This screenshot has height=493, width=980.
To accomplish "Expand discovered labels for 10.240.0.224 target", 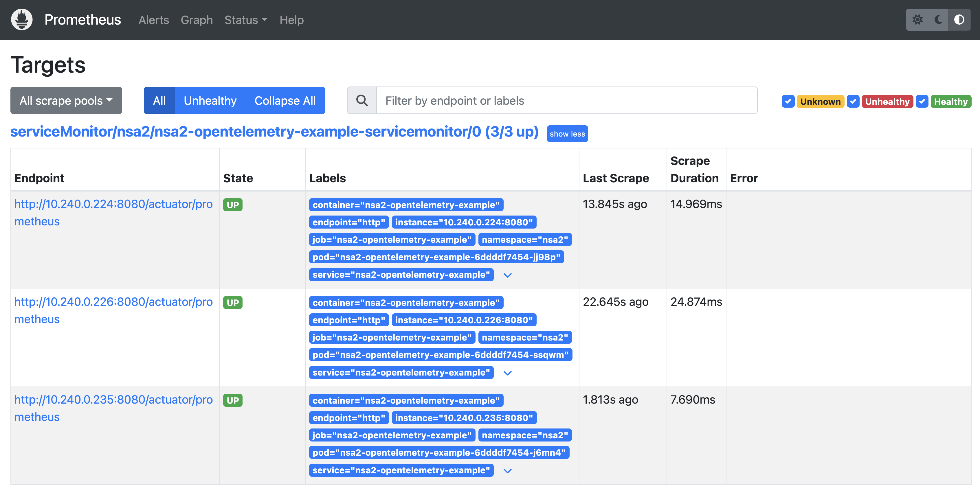I will tap(507, 275).
